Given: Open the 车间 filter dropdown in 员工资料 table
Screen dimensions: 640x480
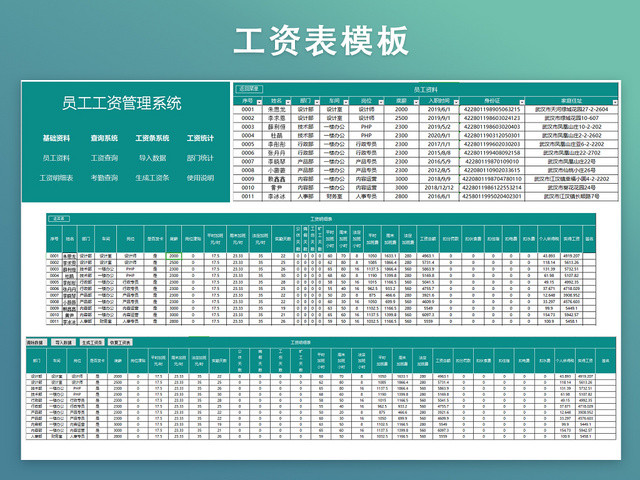Looking at the screenshot, I should (x=346, y=102).
